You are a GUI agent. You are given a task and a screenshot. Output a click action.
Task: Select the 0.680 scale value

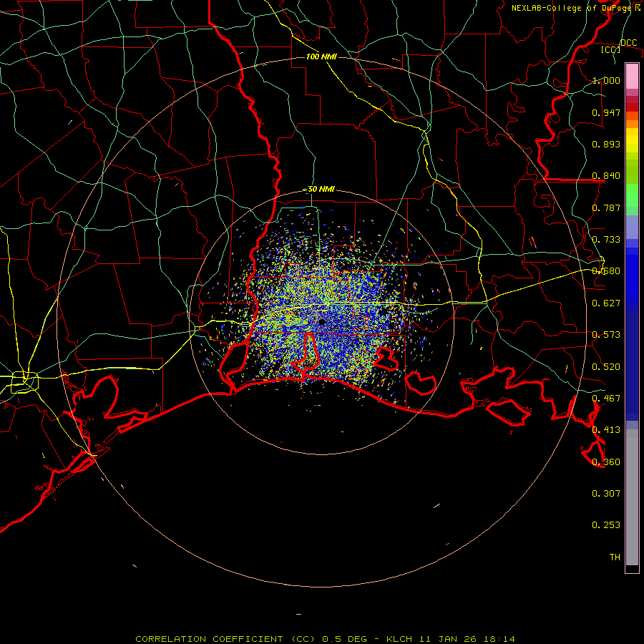606,271
